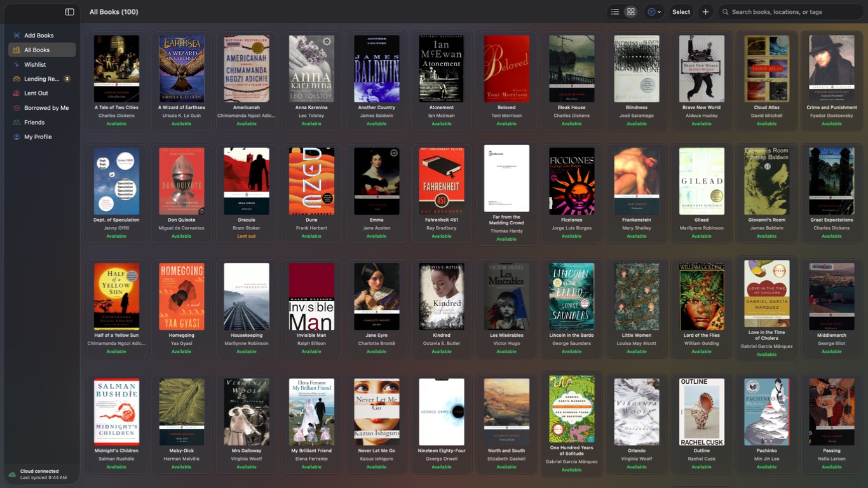Click author George Eliot under Middlemarch
This screenshot has height=488, width=868.
pos(831,344)
